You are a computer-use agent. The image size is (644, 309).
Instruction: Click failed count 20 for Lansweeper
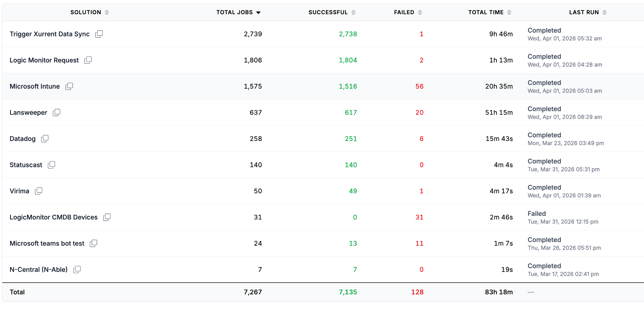(419, 113)
